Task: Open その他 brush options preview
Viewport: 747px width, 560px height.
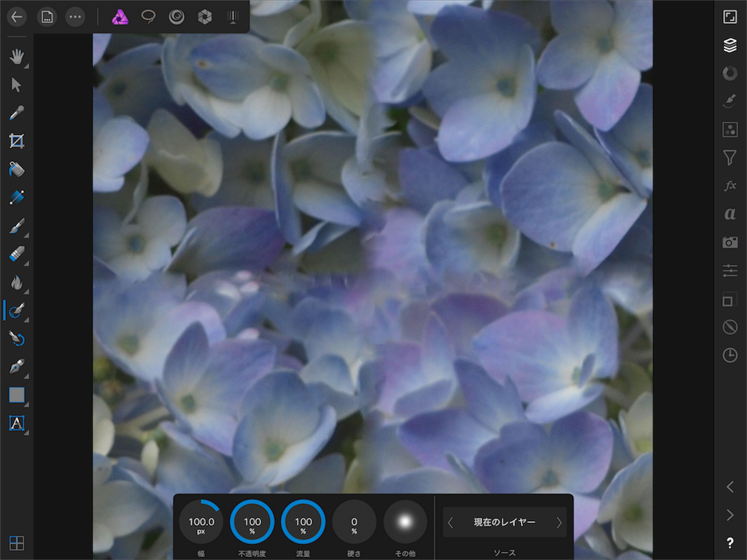Action: [405, 522]
